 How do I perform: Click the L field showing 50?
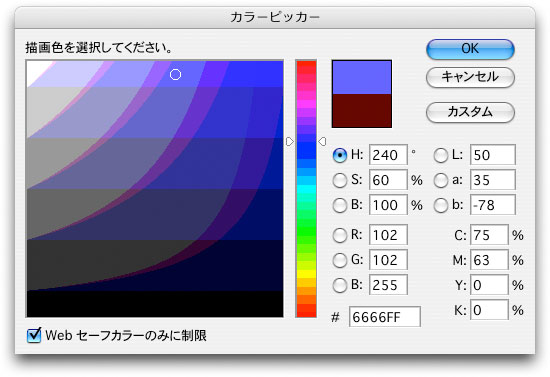click(x=493, y=155)
